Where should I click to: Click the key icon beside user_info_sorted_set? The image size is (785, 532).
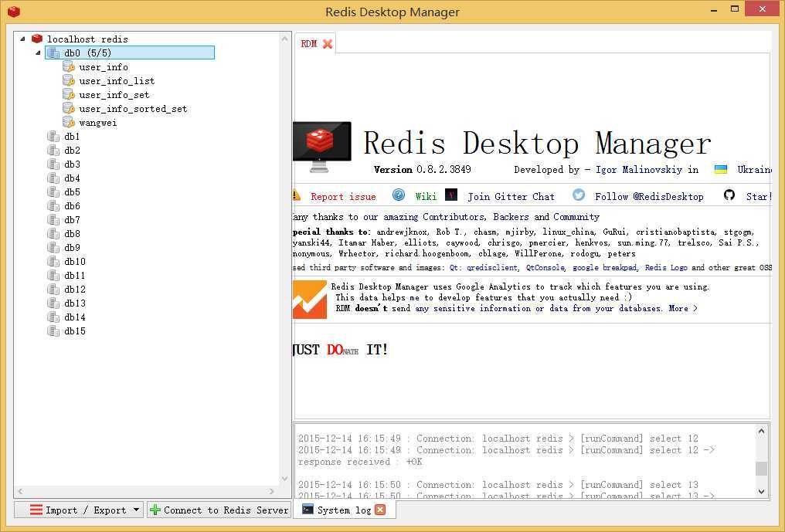[x=69, y=109]
